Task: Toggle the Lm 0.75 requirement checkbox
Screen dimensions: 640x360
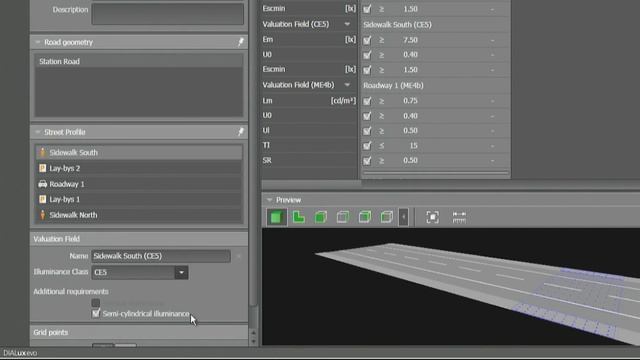Action: 367,101
